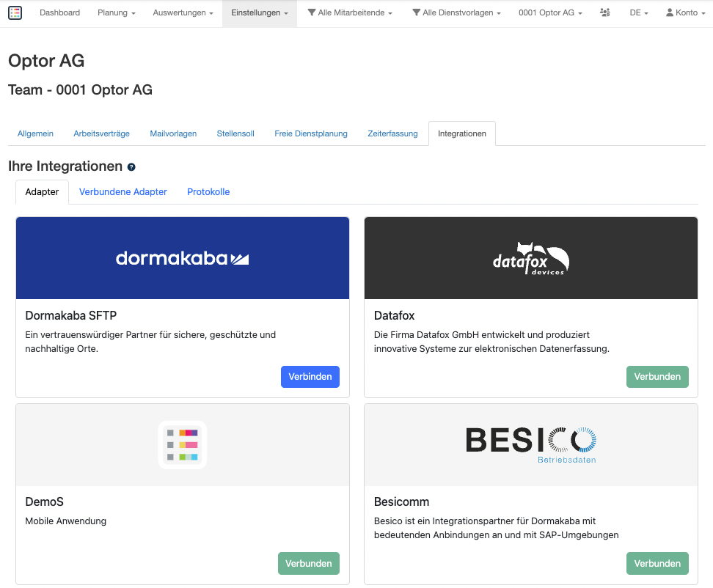Click the BESICO Betriebsdaten logo

pyautogui.click(x=530, y=445)
